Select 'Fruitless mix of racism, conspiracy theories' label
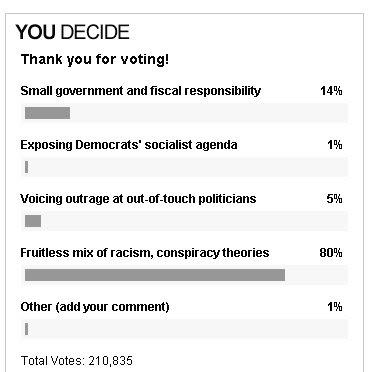The image size is (388, 372). point(145,253)
